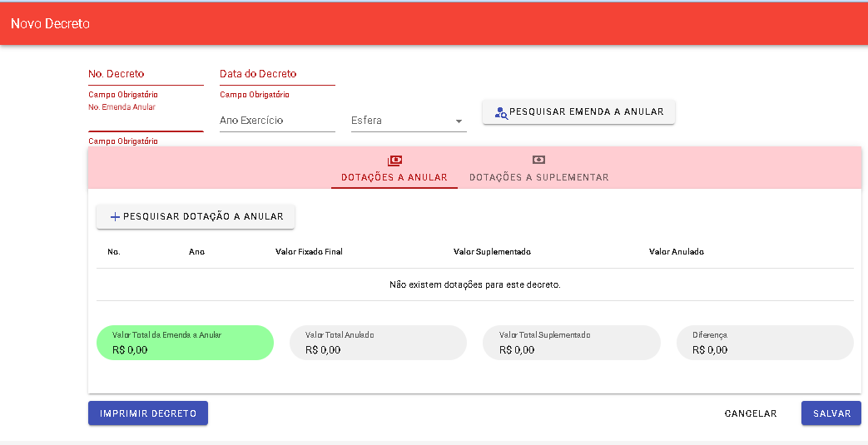Click Cancelar to discard the decree
The image size is (868, 445).
(750, 413)
